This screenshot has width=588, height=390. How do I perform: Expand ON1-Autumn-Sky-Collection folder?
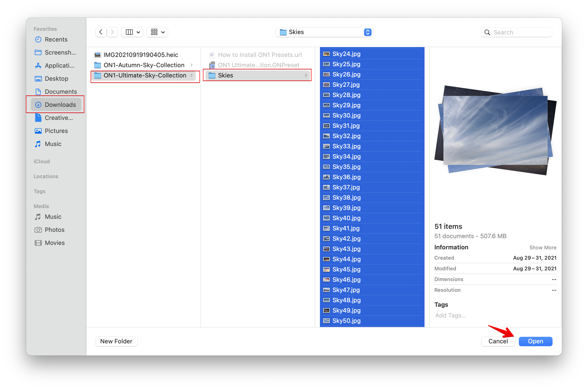click(x=144, y=65)
